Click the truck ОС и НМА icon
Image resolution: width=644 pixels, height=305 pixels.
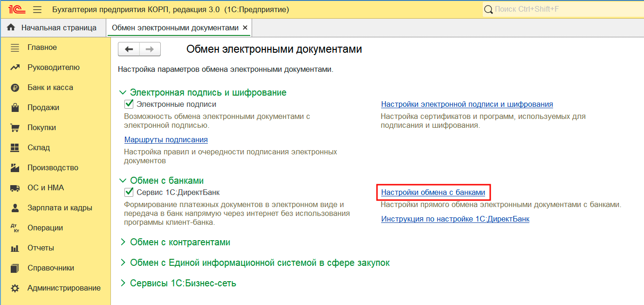click(x=15, y=188)
